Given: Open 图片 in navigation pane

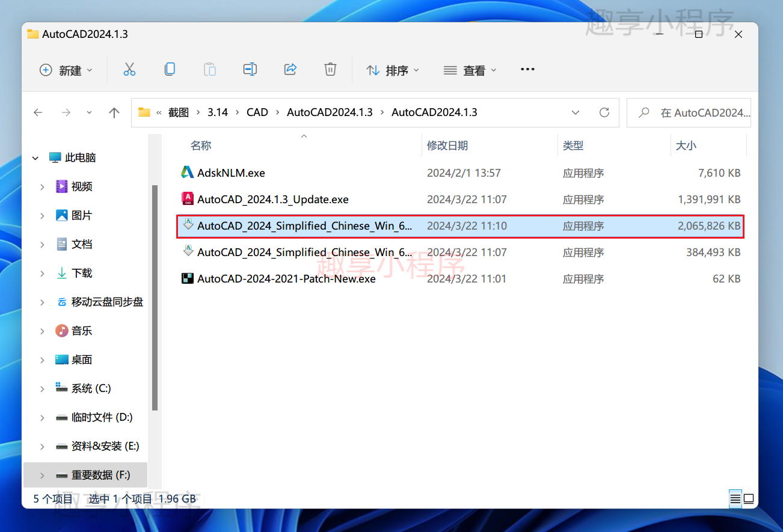Looking at the screenshot, I should (81, 215).
